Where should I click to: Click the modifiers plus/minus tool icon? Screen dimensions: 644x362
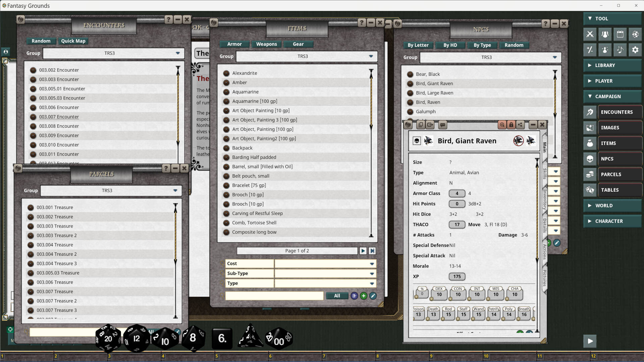pyautogui.click(x=590, y=50)
